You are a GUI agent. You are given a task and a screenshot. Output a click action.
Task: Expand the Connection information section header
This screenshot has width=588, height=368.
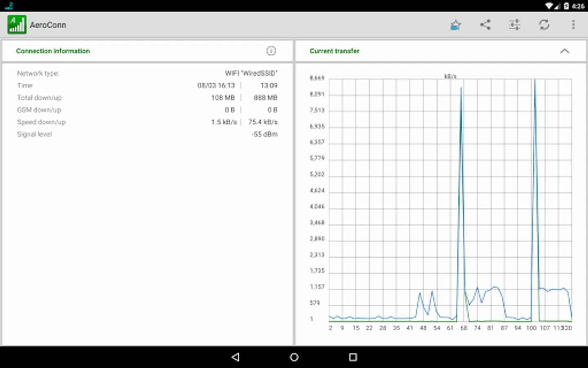point(53,51)
